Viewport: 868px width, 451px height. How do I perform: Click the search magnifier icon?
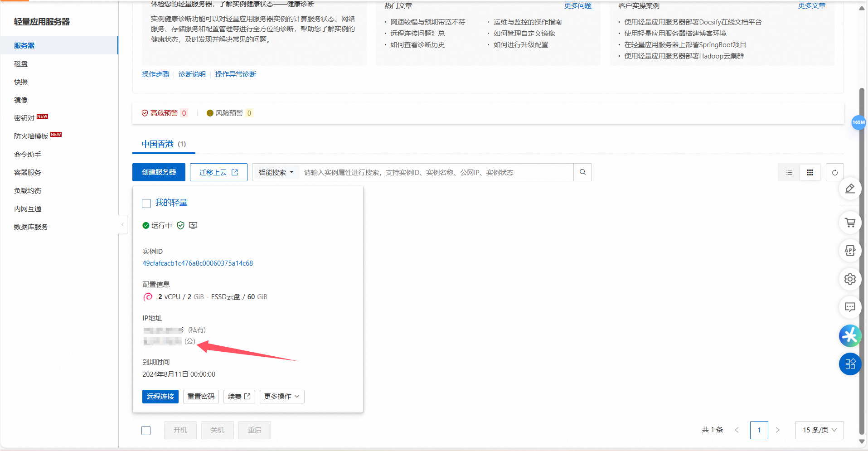(x=582, y=172)
